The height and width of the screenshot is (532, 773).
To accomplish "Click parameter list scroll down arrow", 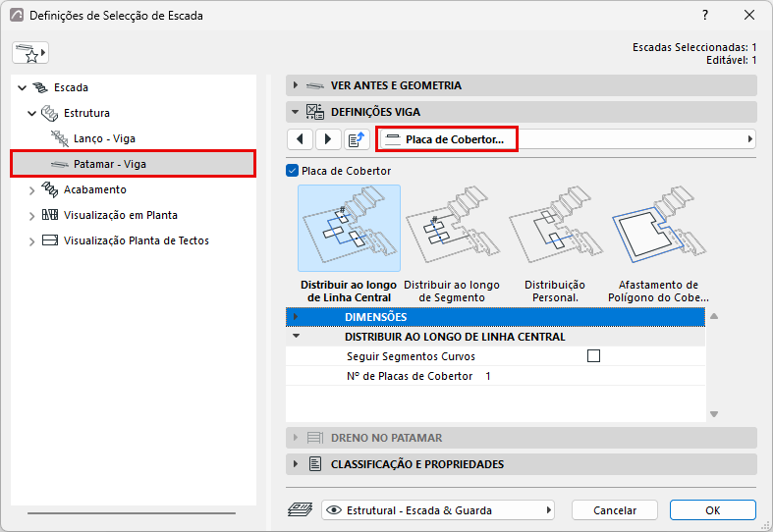I will (714, 414).
